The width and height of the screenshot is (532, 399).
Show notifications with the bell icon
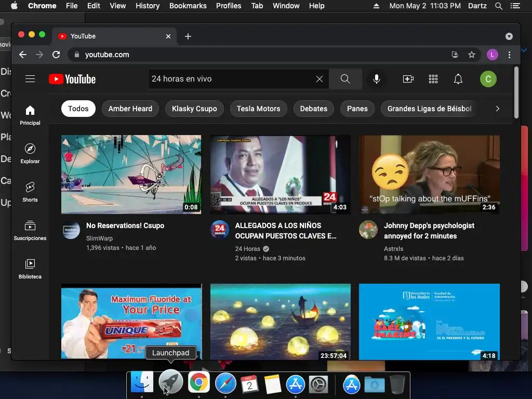point(458,79)
